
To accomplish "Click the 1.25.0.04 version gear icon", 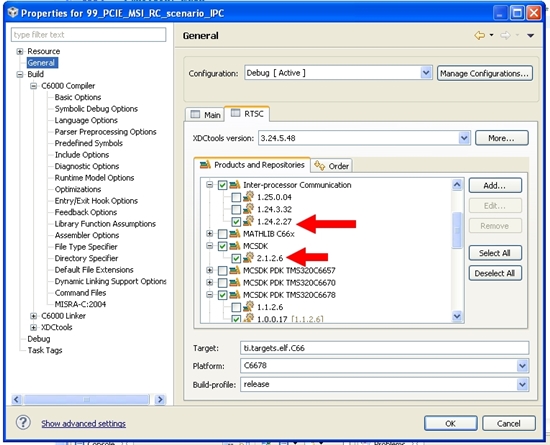I will click(x=248, y=196).
